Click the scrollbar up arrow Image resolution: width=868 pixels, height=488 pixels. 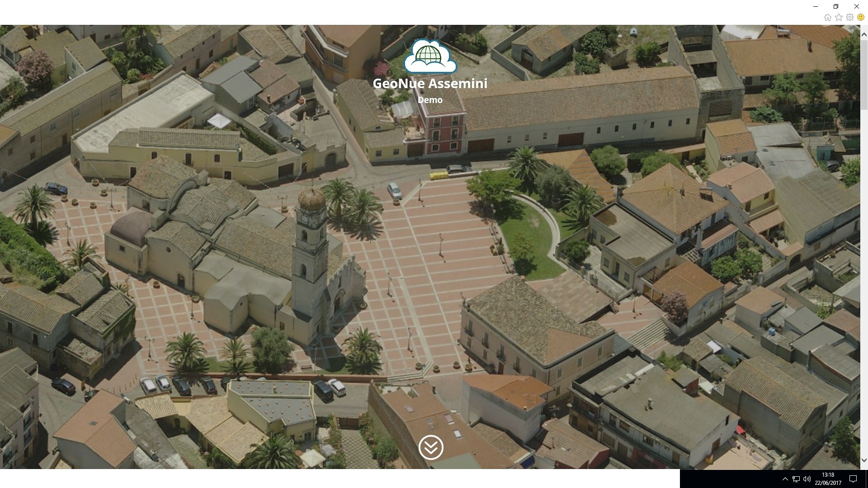coord(864,34)
